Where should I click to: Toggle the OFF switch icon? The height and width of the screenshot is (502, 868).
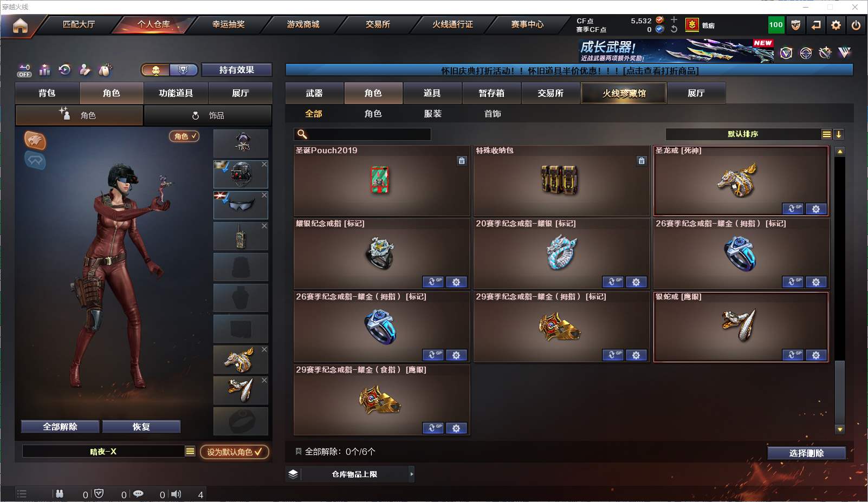pyautogui.click(x=24, y=70)
